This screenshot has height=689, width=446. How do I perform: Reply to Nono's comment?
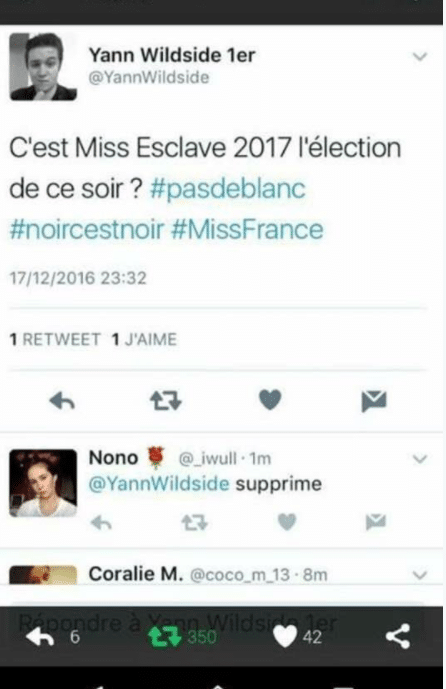[102, 522]
